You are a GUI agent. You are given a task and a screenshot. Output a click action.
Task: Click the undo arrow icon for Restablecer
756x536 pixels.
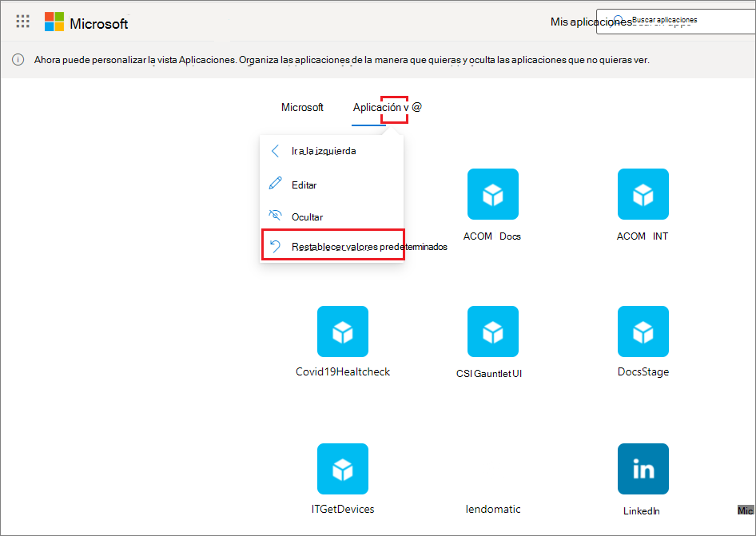275,246
